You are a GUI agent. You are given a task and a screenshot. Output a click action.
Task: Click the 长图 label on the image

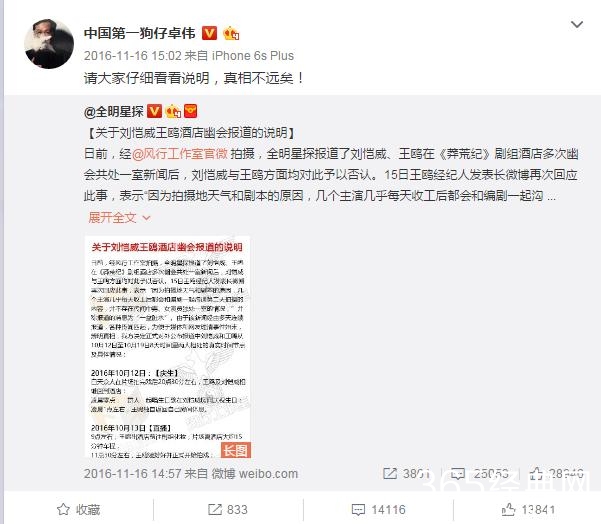coord(235,450)
